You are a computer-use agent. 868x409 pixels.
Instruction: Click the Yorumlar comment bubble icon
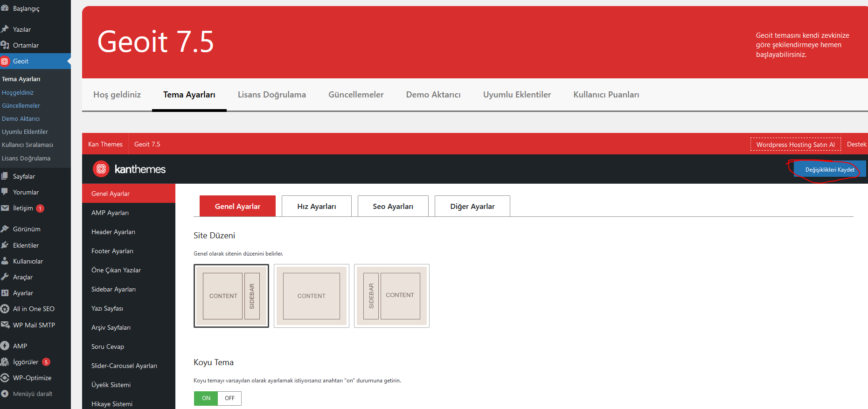click(x=5, y=192)
